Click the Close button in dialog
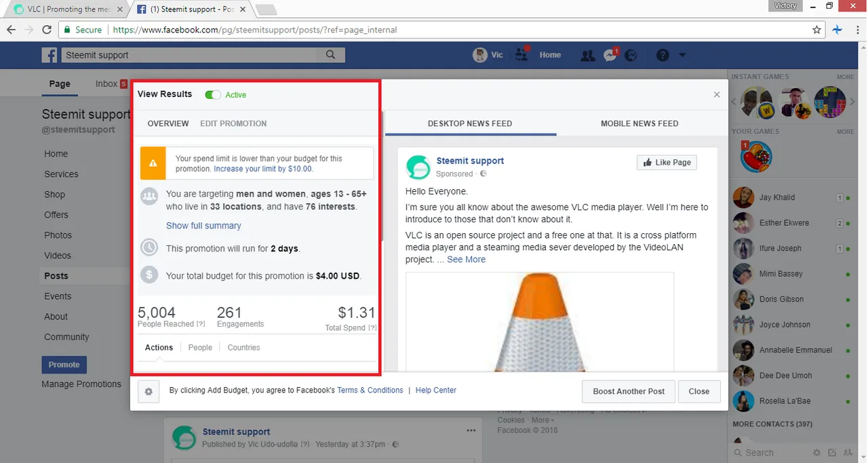Image resolution: width=868 pixels, height=463 pixels. pos(698,391)
